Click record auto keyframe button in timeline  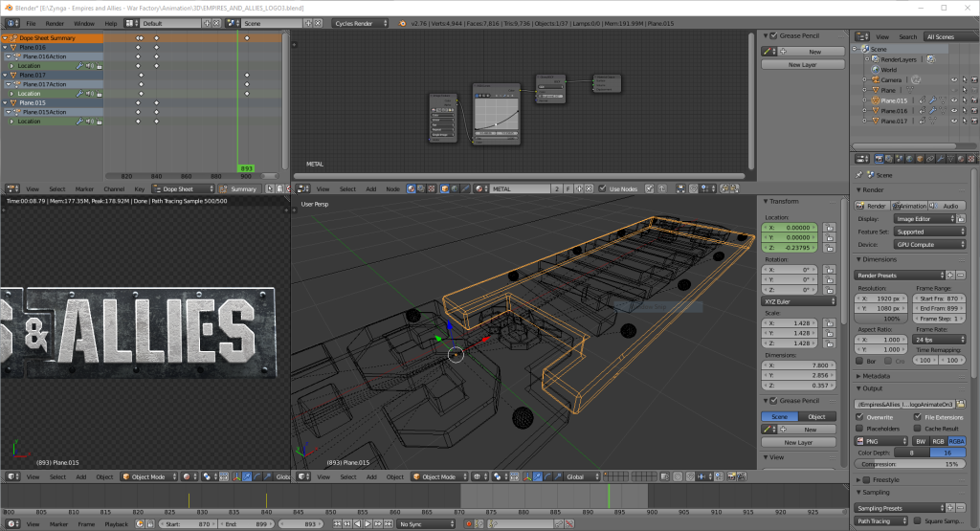pos(469,524)
